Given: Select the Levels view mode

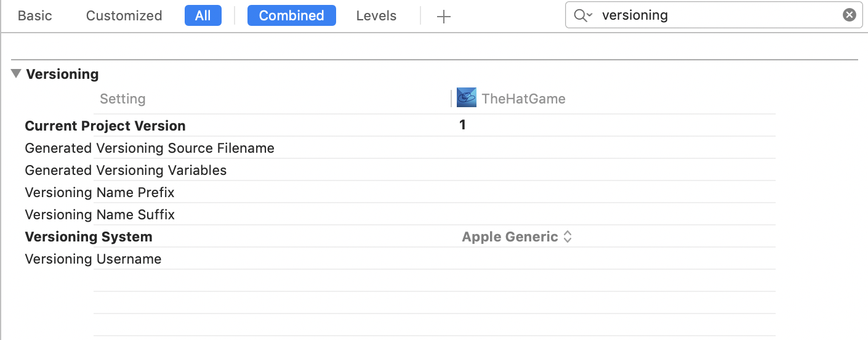Looking at the screenshot, I should point(376,16).
